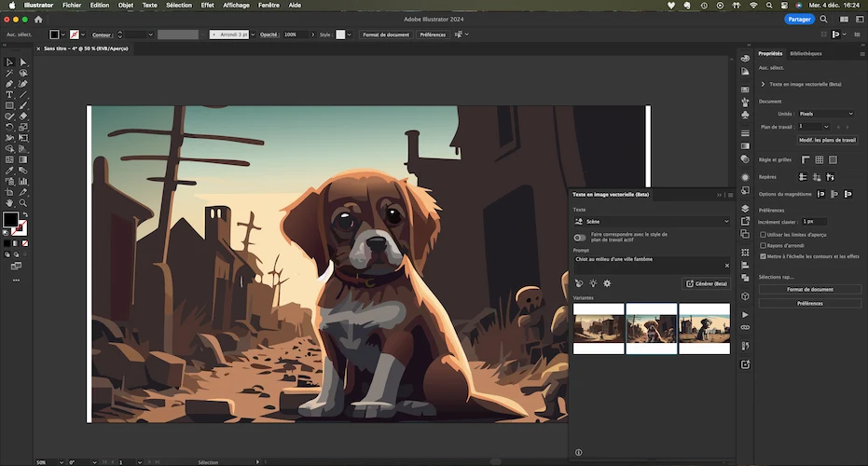Enable Rayons d'arrondi checkbox
This screenshot has height=466, width=868.
point(763,245)
